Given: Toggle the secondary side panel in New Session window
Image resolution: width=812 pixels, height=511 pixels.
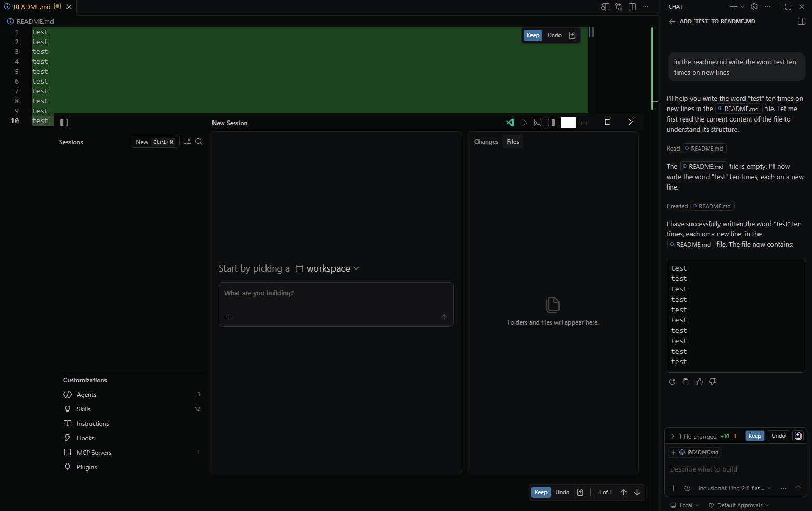Looking at the screenshot, I should pyautogui.click(x=551, y=123).
